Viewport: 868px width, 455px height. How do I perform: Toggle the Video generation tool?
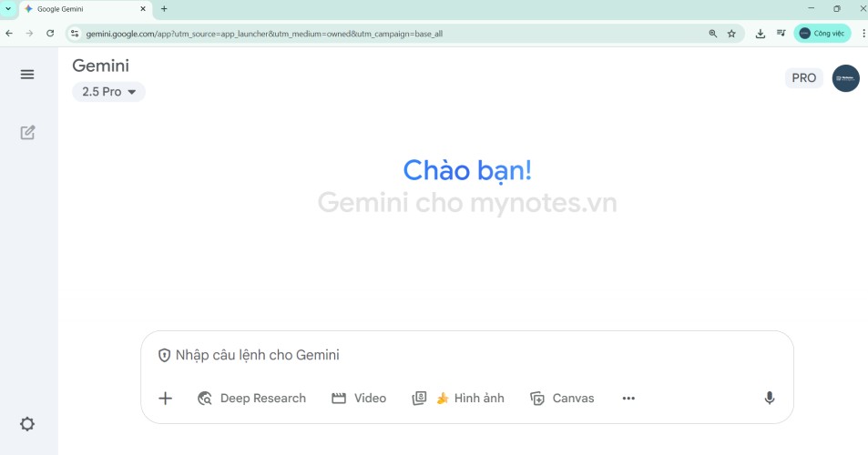[x=359, y=399]
